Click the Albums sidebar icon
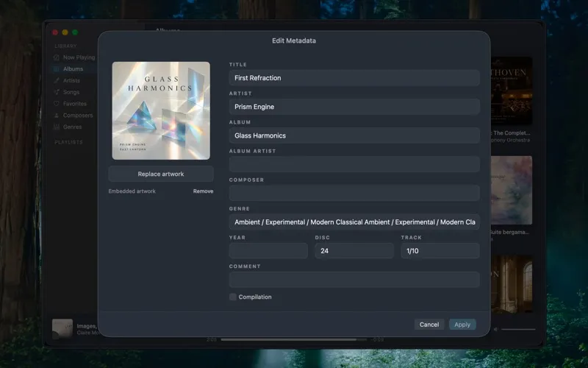This screenshot has width=588, height=368. coord(57,69)
